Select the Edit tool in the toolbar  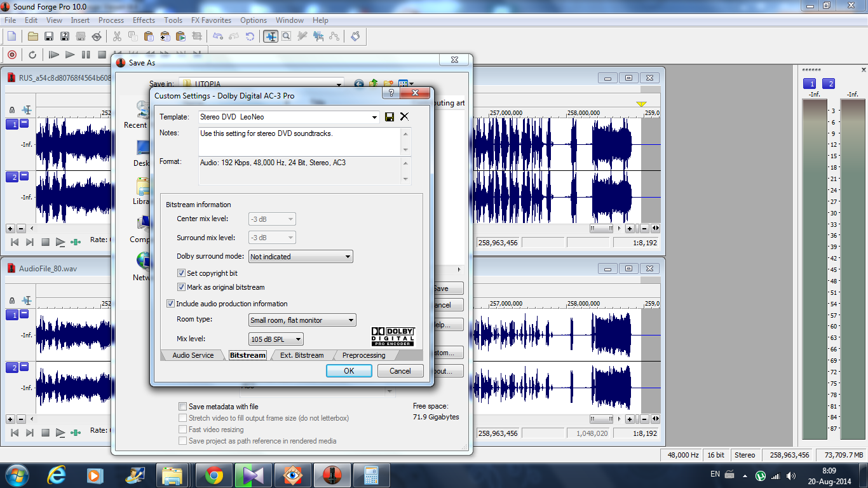point(271,36)
